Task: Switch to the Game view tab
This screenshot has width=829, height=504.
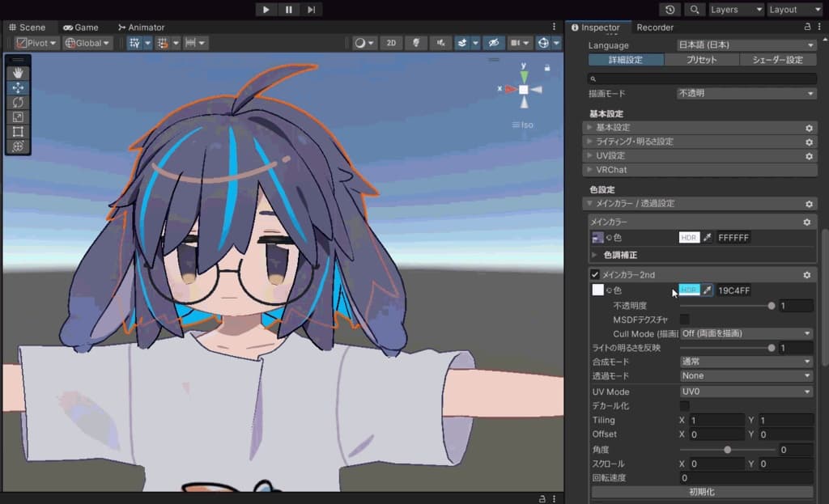Action: [x=80, y=27]
